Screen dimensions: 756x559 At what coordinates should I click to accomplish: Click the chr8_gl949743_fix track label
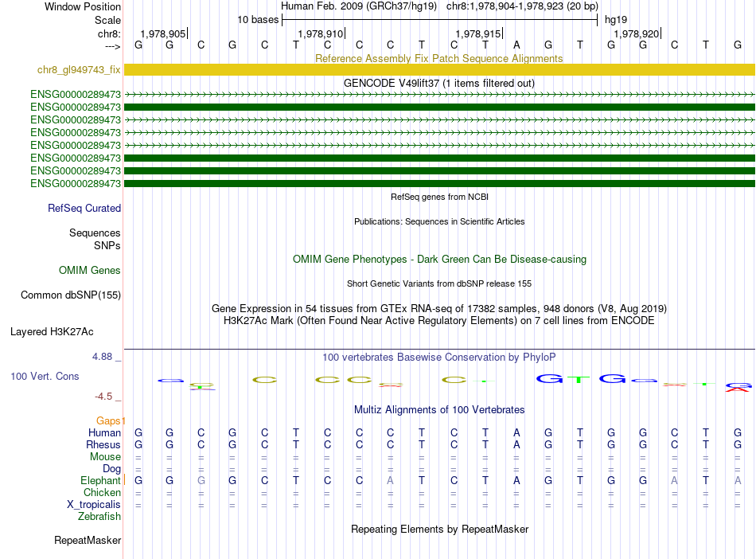coord(79,70)
